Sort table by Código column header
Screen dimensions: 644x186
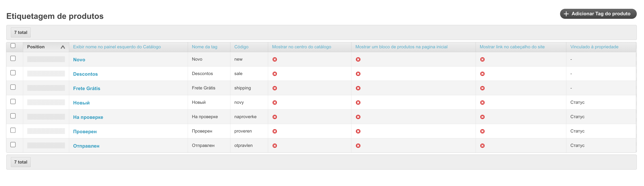pyautogui.click(x=241, y=47)
